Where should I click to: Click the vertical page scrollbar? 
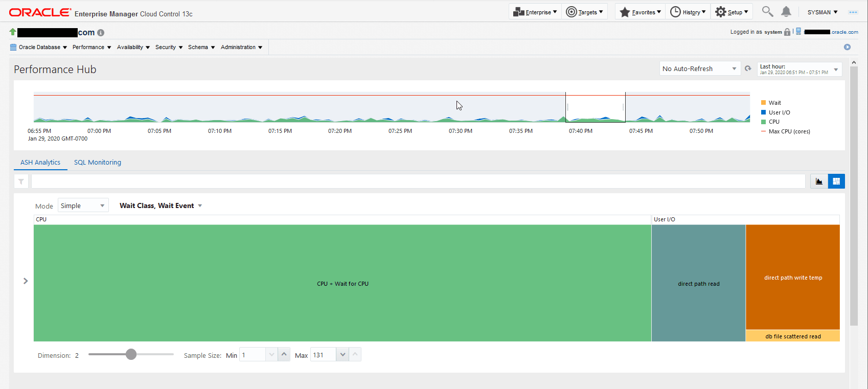(x=854, y=196)
